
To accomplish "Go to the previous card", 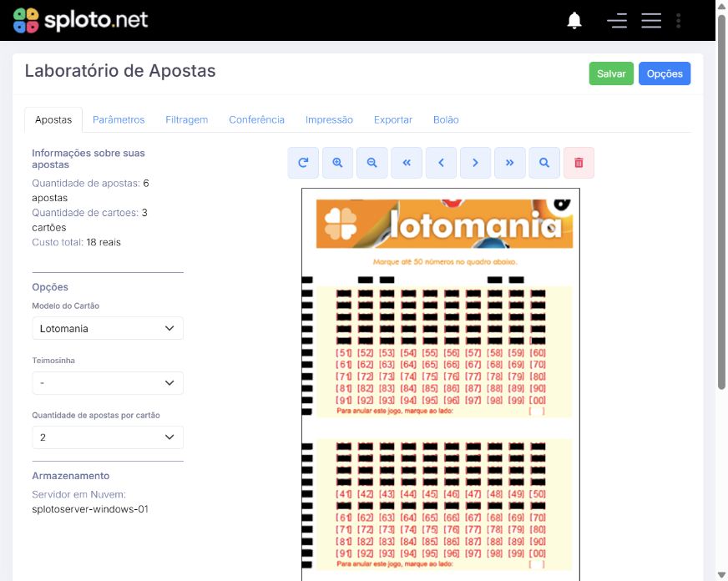I will click(x=441, y=163).
